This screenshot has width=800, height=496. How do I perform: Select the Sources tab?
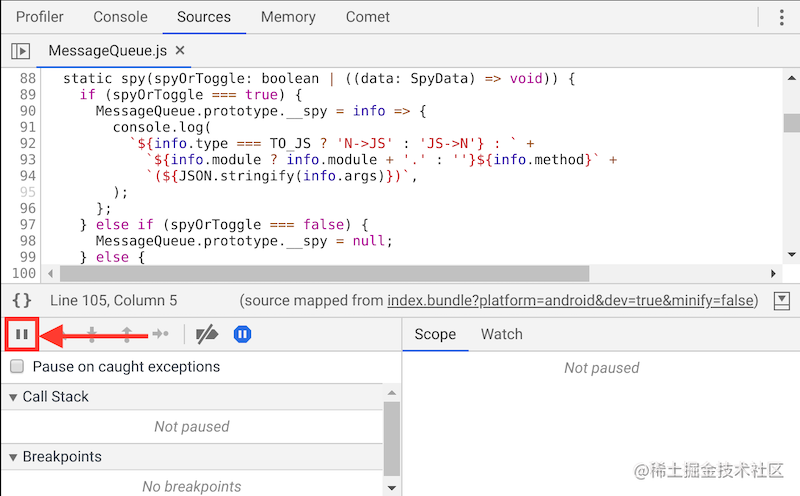204,17
